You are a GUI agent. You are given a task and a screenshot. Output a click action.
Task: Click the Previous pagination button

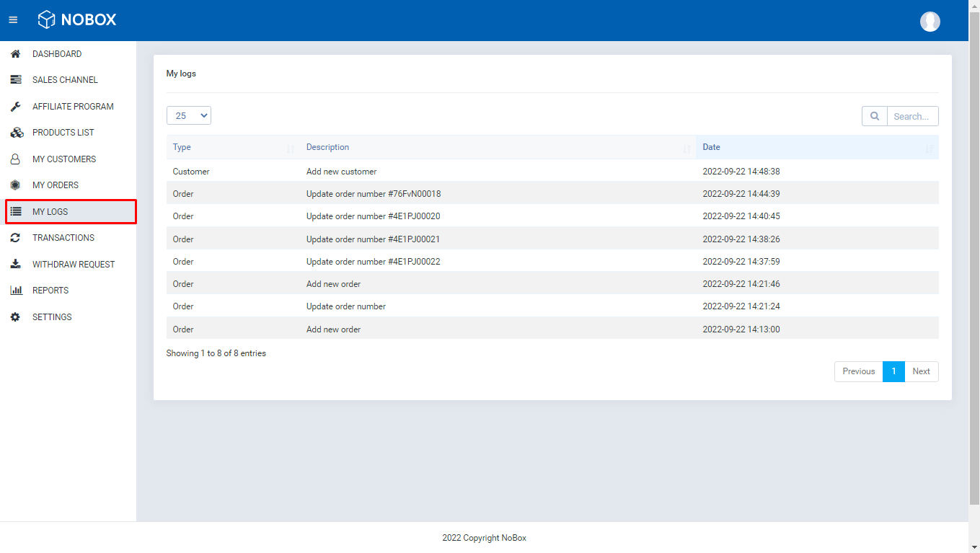[x=858, y=371]
